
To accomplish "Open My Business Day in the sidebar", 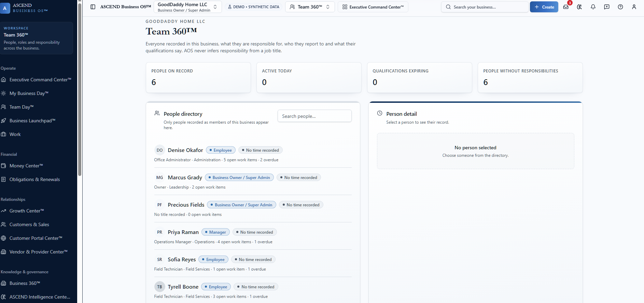I will pyautogui.click(x=36, y=93).
